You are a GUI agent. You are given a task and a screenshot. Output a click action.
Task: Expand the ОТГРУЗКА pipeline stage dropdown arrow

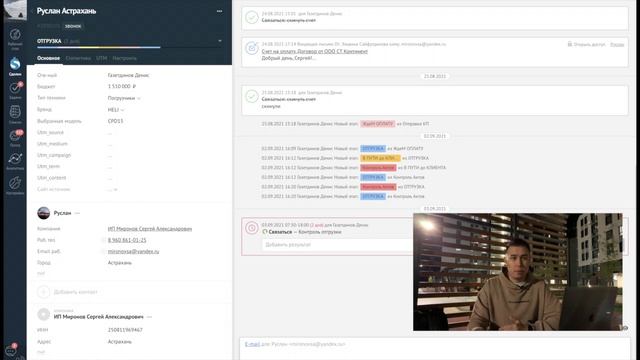(220, 41)
